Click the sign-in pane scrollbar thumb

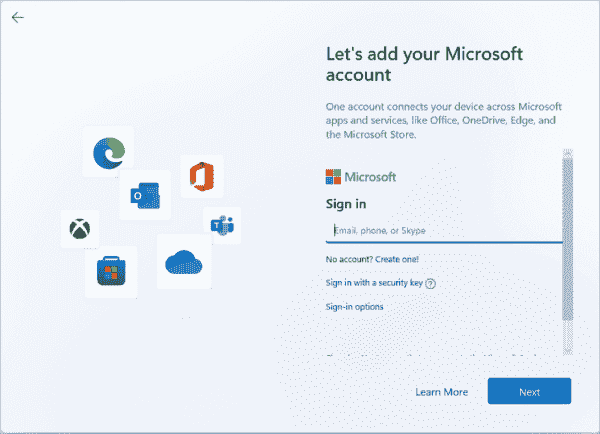pyautogui.click(x=568, y=239)
